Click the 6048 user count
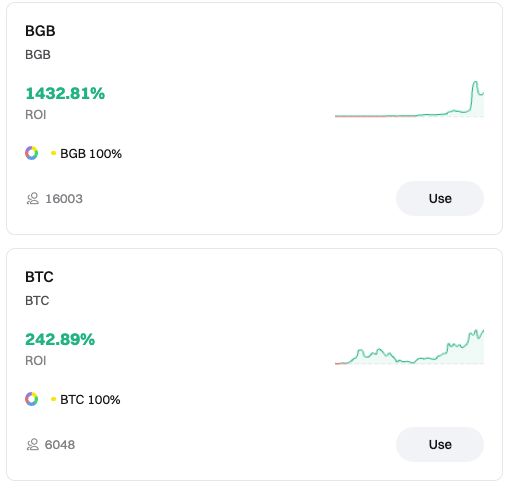 [x=60, y=445]
